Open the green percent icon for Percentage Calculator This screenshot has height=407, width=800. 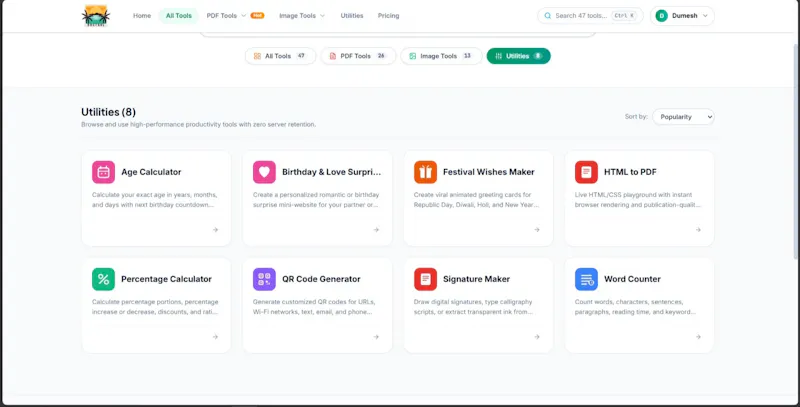point(103,279)
